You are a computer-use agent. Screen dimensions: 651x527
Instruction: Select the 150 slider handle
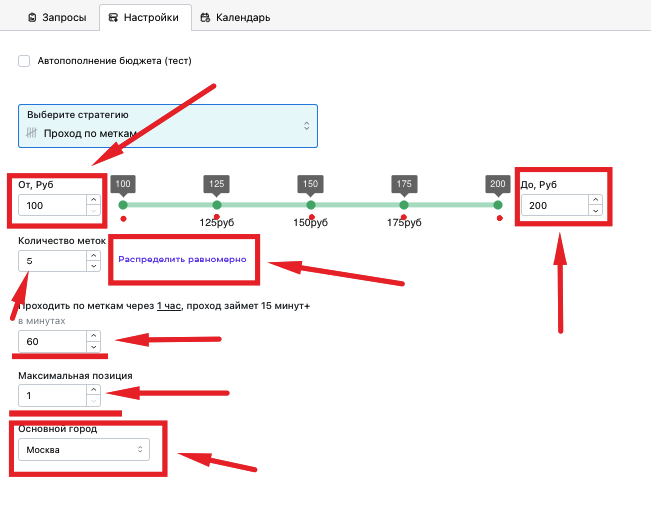(x=311, y=205)
